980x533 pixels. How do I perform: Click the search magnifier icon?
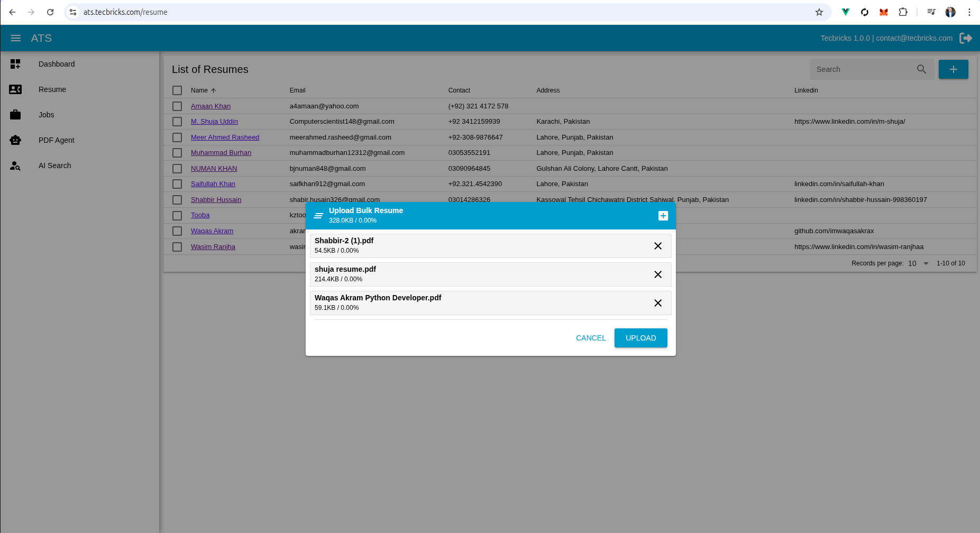click(x=921, y=69)
